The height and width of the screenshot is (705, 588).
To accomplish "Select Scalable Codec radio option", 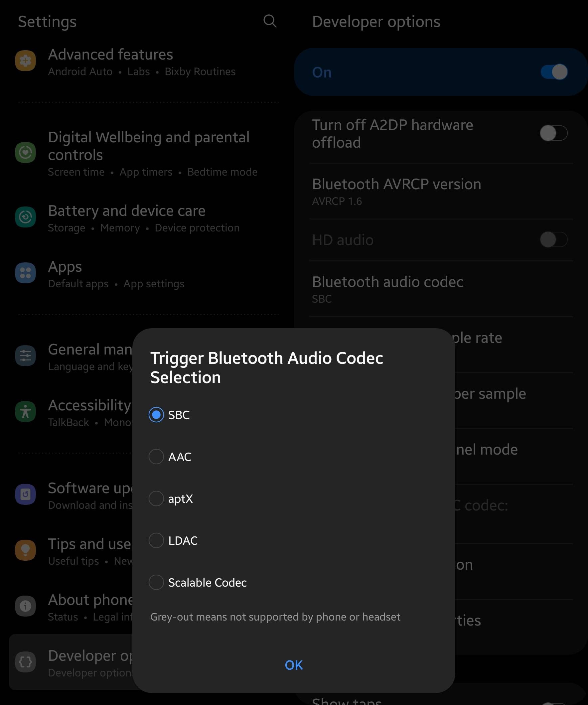I will [x=156, y=583].
